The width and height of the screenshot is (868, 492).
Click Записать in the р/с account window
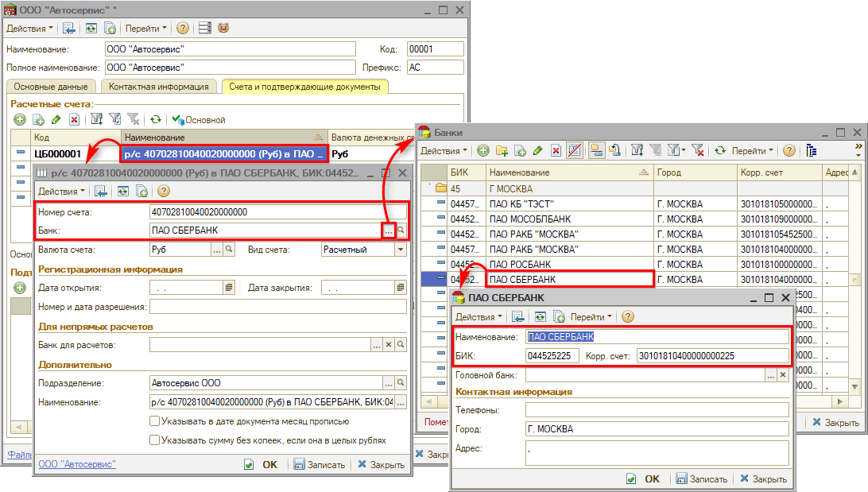(x=320, y=464)
